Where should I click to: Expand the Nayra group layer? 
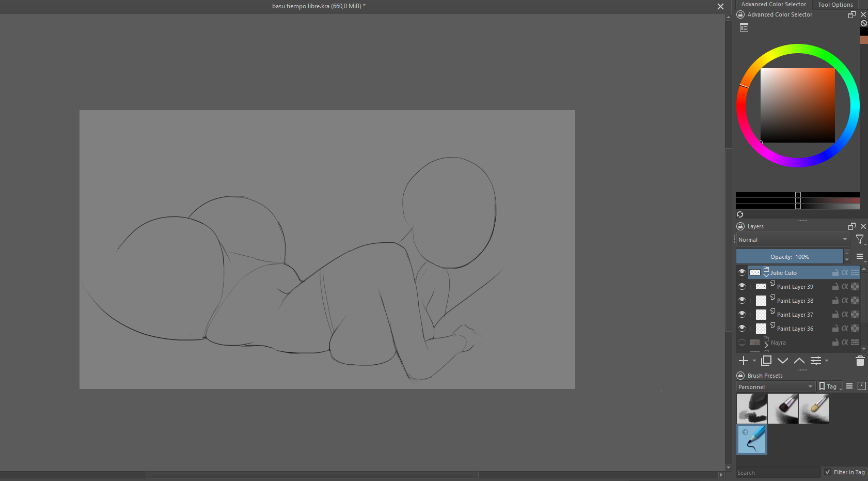tap(766, 345)
